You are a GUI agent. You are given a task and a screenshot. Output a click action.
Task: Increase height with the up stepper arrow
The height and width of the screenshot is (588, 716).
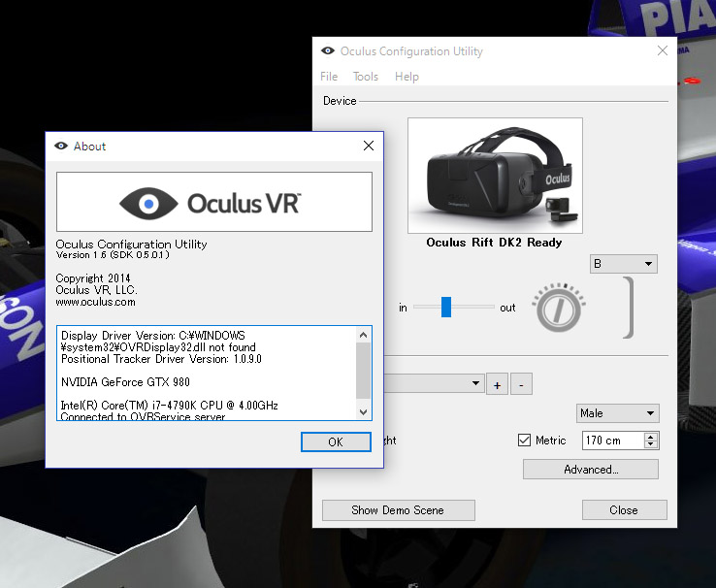(x=651, y=436)
